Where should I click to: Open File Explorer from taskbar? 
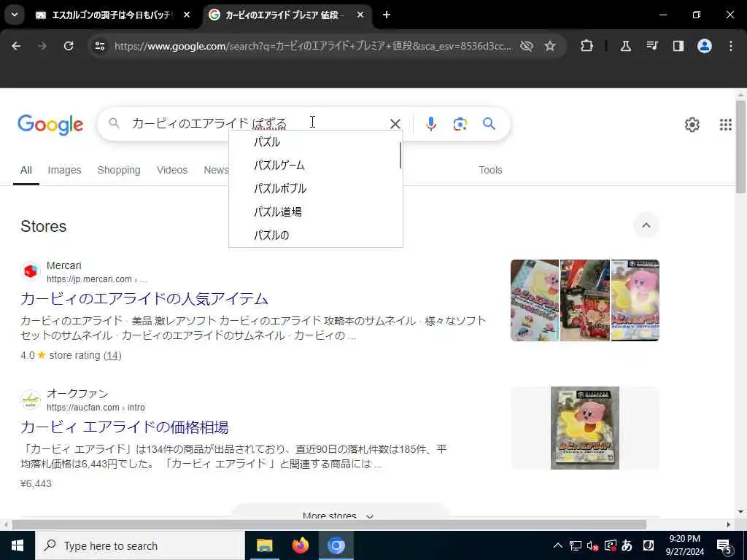[x=264, y=545]
